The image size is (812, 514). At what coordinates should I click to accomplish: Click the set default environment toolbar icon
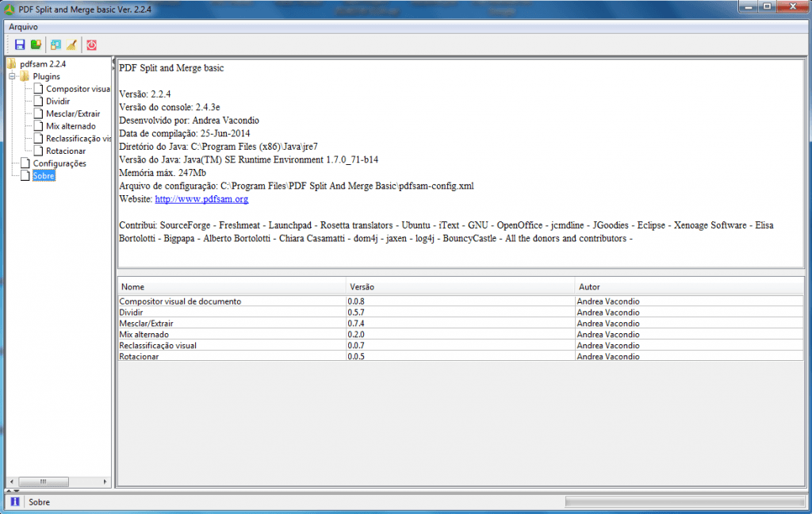coord(56,44)
